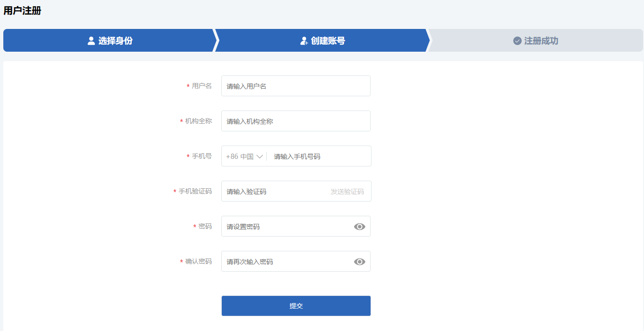644x331 pixels.
Task: Click the checkmark icon beside 注册成功
Action: 517,41
